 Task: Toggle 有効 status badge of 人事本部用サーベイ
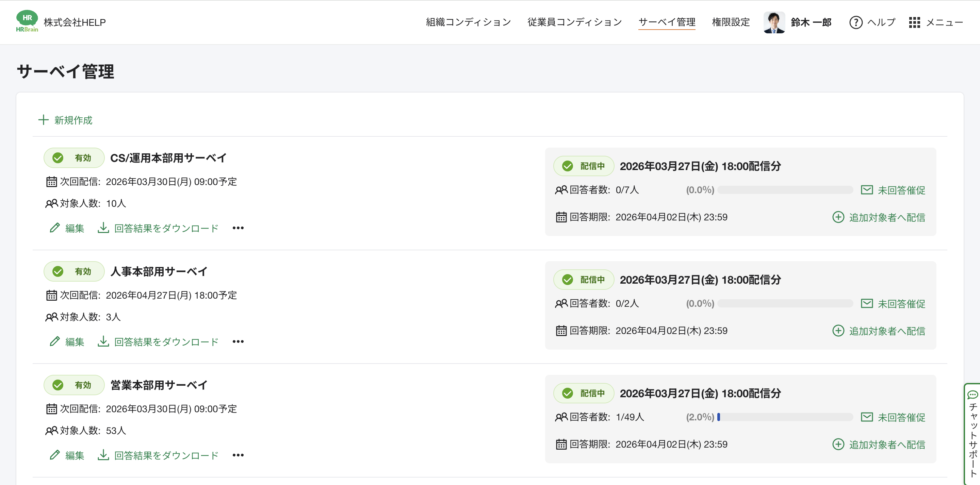pos(74,271)
